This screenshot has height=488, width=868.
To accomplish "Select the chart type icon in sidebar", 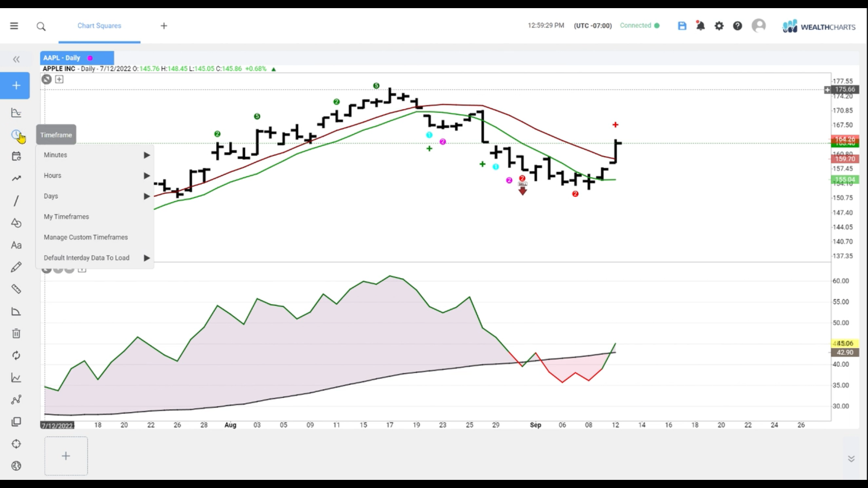I will tap(16, 113).
